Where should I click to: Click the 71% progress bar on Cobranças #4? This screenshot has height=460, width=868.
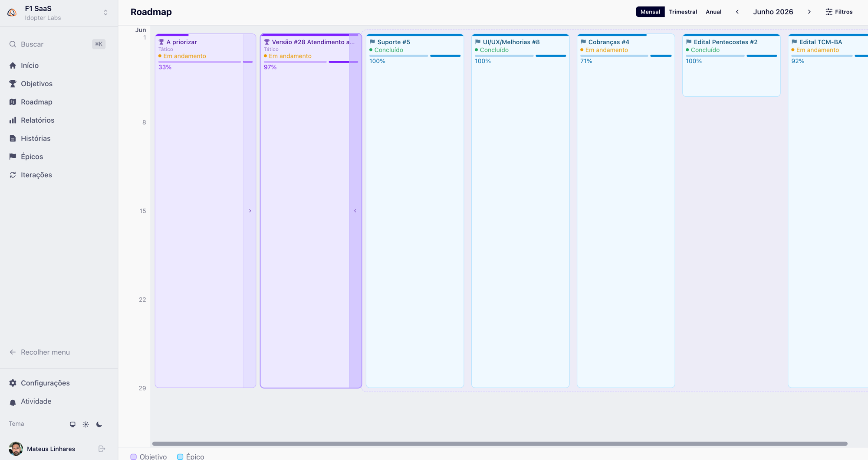pyautogui.click(x=626, y=56)
